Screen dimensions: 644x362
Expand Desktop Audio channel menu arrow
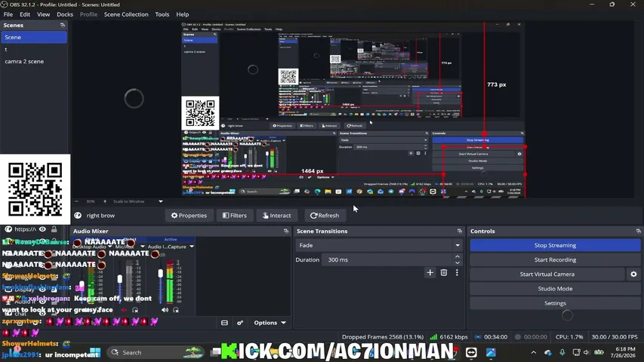tap(109, 247)
